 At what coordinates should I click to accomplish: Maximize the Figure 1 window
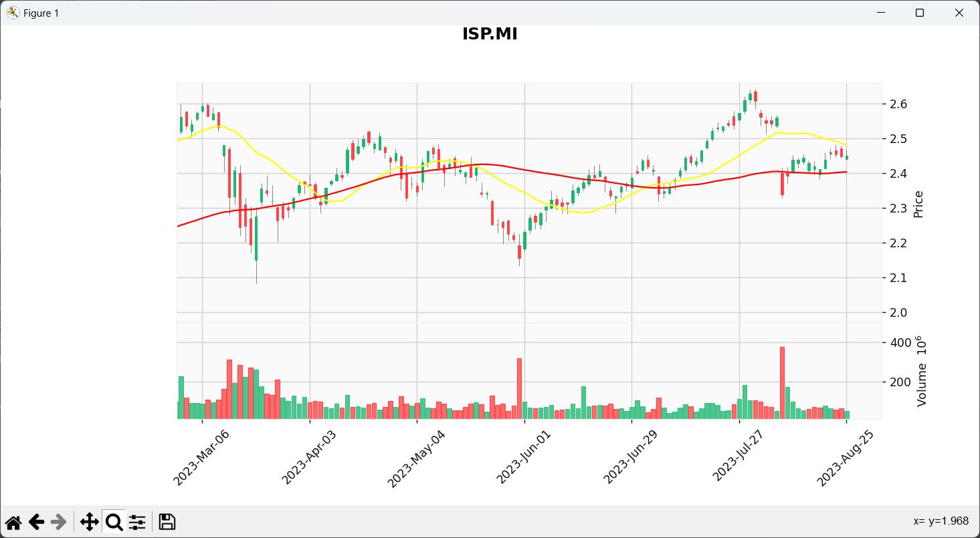point(920,13)
